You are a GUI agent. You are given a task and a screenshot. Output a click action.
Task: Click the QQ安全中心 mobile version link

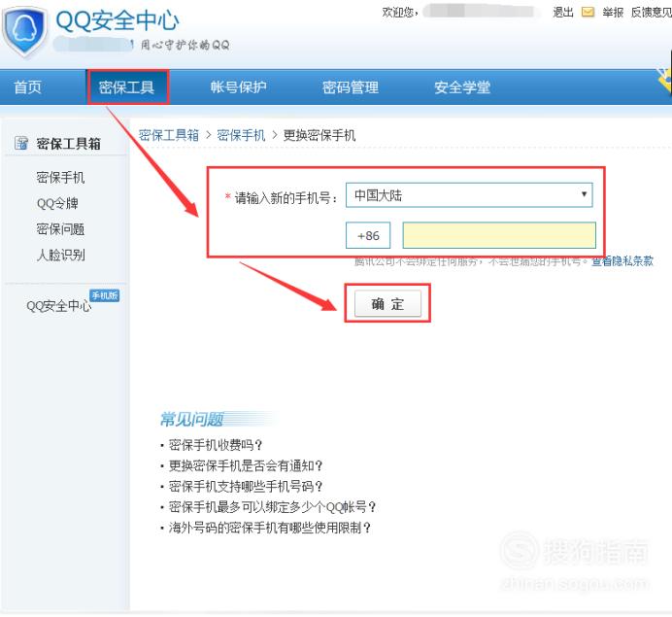tap(58, 306)
